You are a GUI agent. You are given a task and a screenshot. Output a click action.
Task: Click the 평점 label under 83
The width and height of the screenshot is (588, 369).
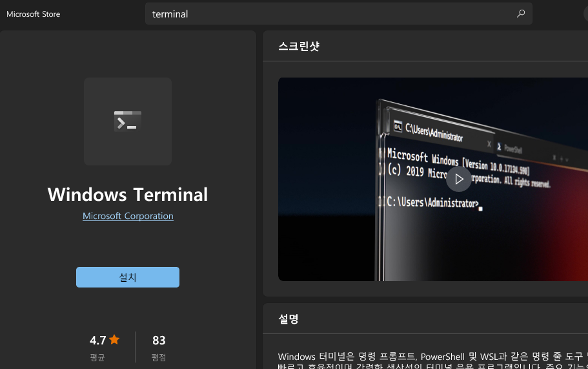click(159, 357)
